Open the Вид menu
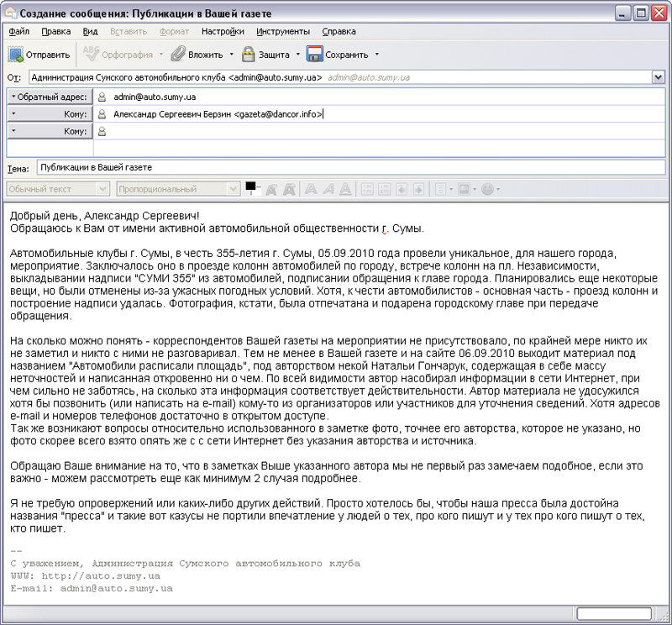 pyautogui.click(x=90, y=31)
